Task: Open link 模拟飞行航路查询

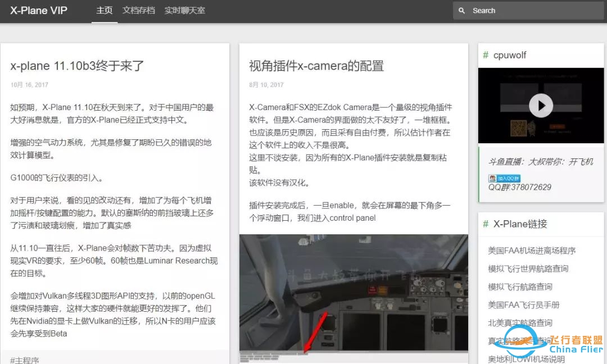Action: pyautogui.click(x=520, y=286)
